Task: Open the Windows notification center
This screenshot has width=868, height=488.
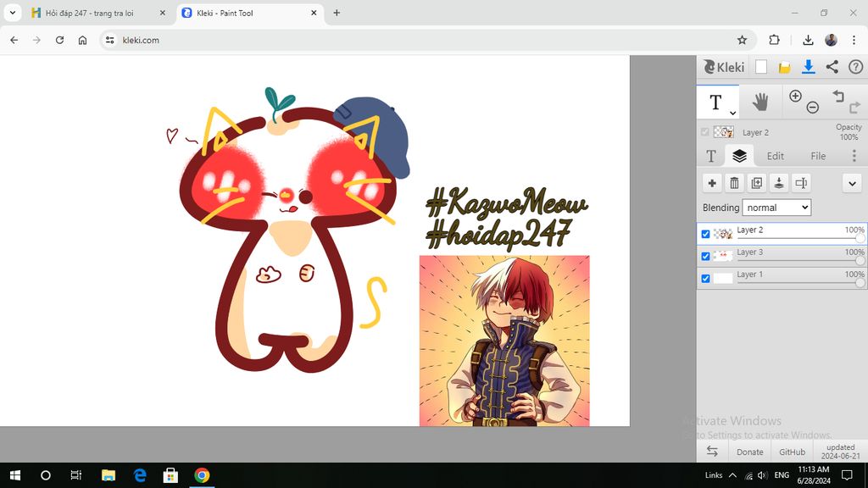Action: (x=847, y=475)
